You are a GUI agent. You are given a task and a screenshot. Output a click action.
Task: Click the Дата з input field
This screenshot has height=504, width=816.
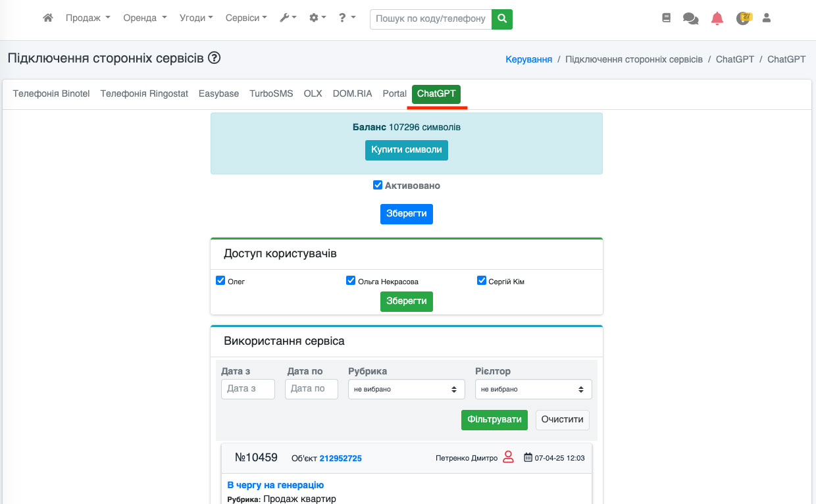pyautogui.click(x=247, y=389)
